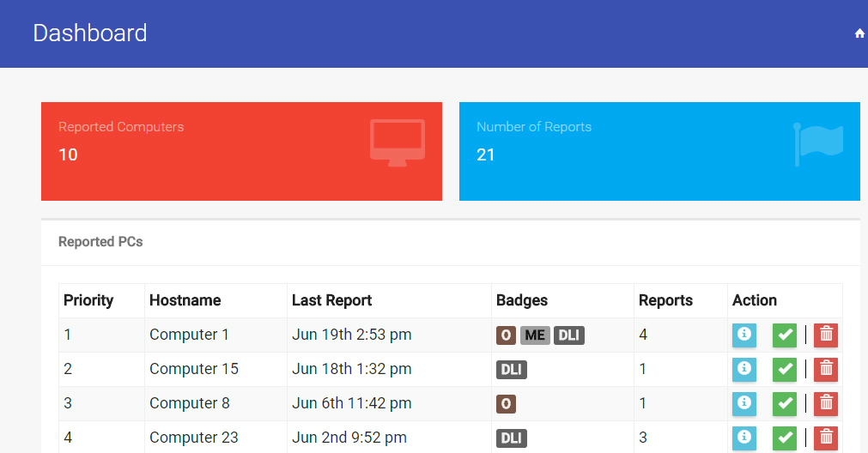Click green checkmark for Computer 15

point(784,369)
